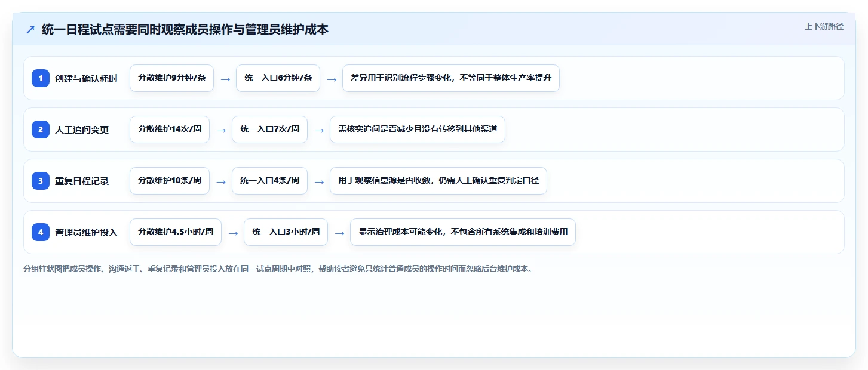Open the 需核实追问是否减少 note chip
Viewport: 868px width, 370px height.
click(x=418, y=129)
